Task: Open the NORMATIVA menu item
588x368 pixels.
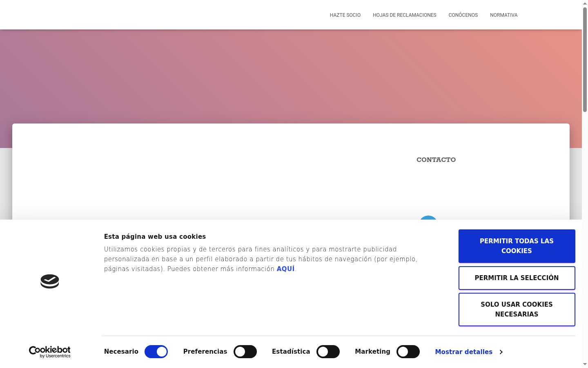Action: pyautogui.click(x=503, y=15)
